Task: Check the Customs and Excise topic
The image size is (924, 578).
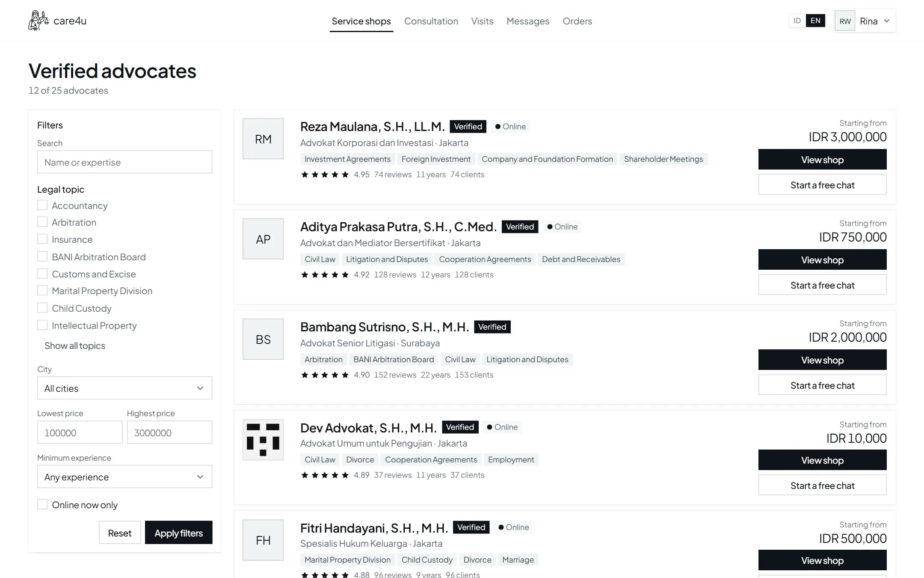Action: (42, 274)
